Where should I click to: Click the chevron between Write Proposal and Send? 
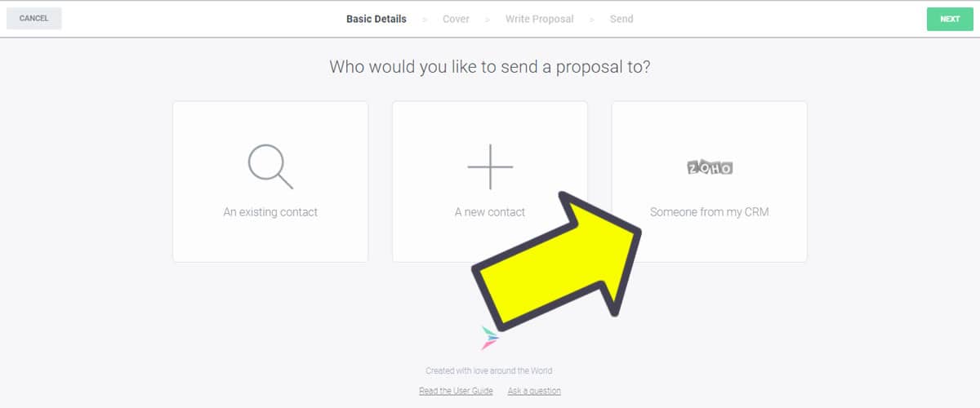pos(592,20)
